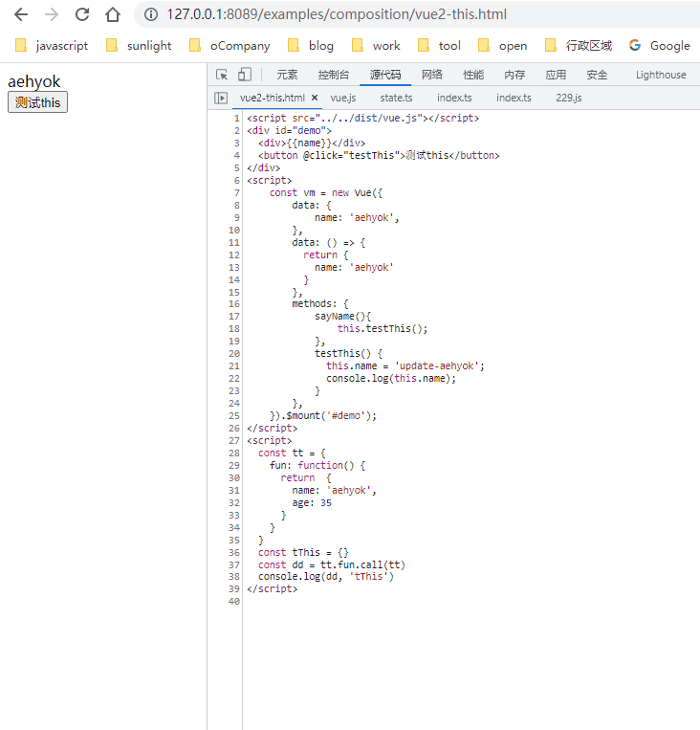
Task: Click code 'const tThis = {}'
Action: (x=303, y=553)
